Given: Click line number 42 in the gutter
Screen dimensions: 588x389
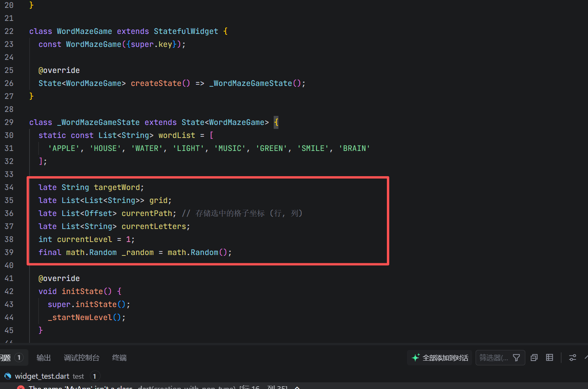Looking at the screenshot, I should 9,291.
